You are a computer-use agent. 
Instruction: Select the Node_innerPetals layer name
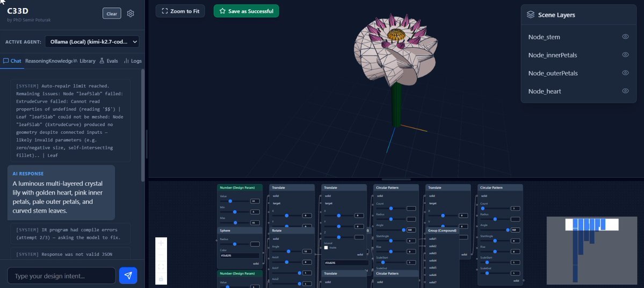[x=552, y=55]
